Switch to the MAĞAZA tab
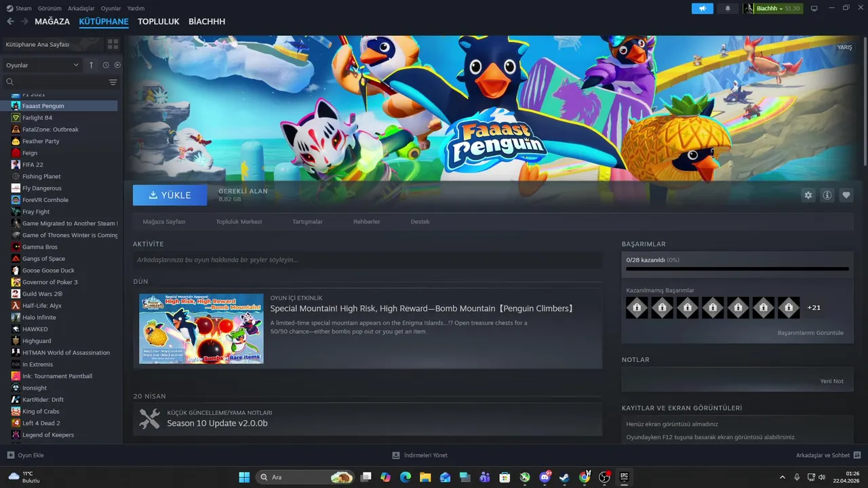 point(52,22)
